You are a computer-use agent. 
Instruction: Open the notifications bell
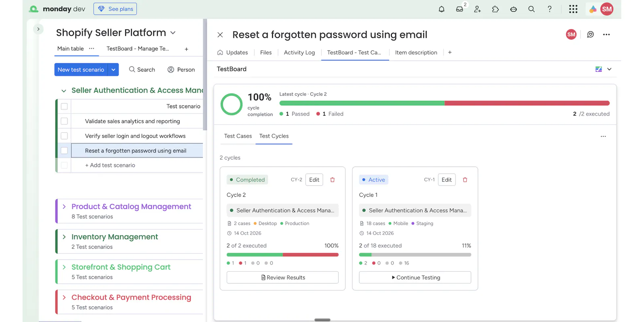click(x=442, y=9)
